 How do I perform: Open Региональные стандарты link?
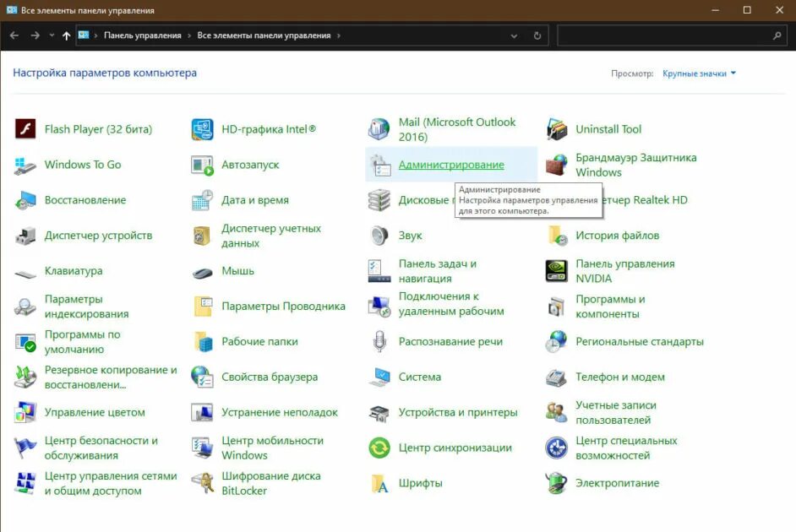click(639, 342)
